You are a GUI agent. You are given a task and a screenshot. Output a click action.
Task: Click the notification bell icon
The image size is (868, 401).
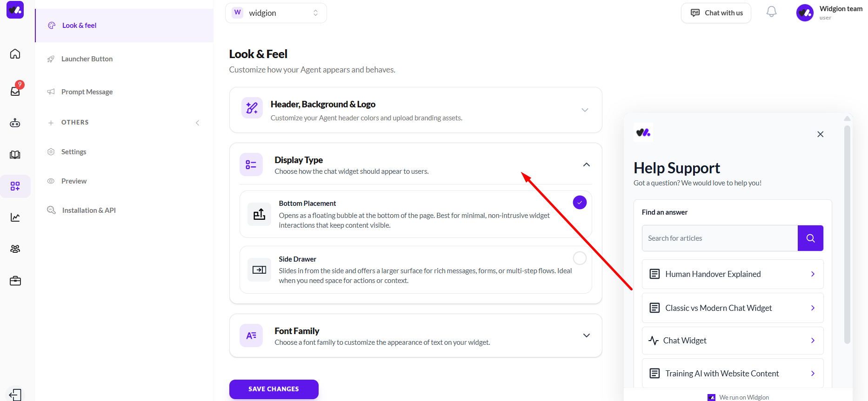pyautogui.click(x=771, y=12)
